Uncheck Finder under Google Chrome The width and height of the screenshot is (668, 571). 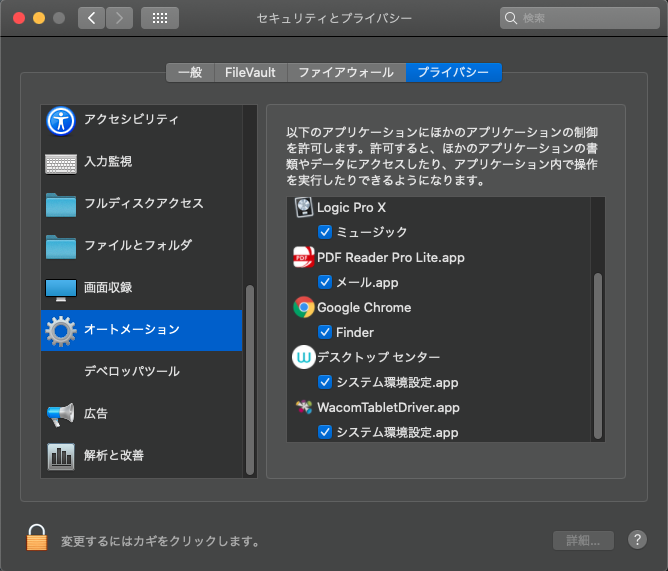(325, 332)
